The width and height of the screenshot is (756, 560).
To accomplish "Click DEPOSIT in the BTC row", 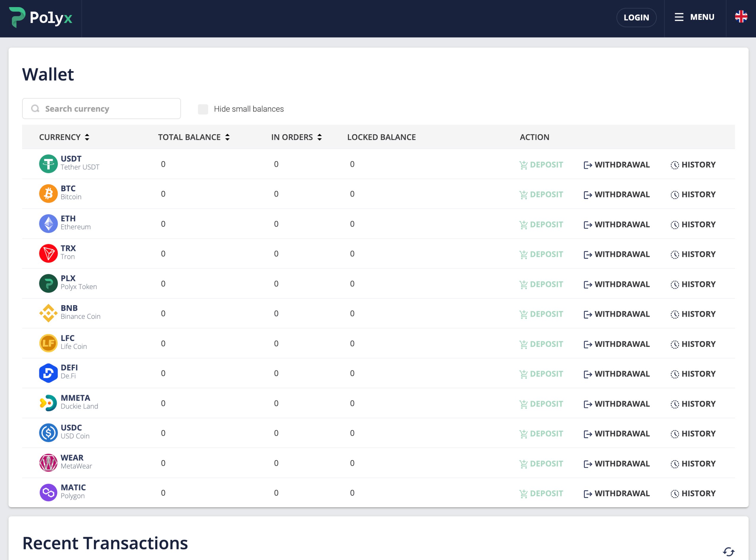I will coord(541,195).
